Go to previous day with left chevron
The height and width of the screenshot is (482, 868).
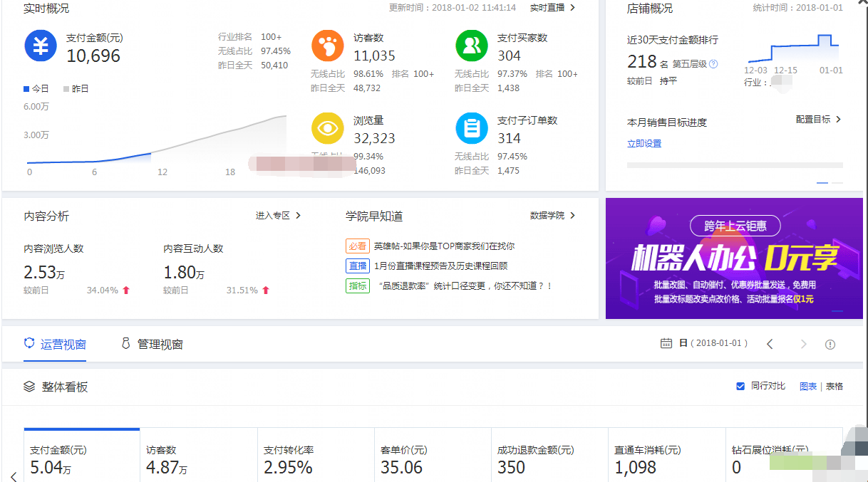(x=770, y=344)
